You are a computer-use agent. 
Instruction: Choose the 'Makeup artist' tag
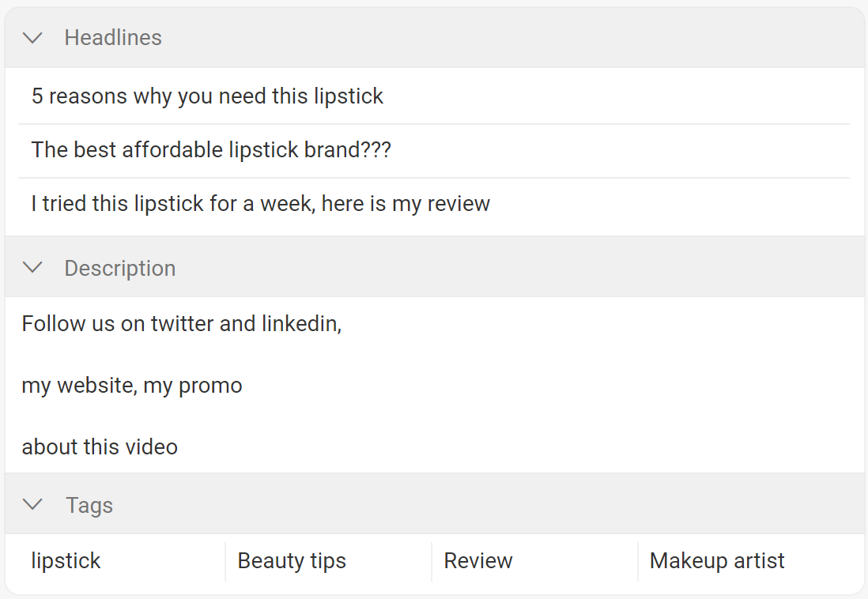(717, 561)
